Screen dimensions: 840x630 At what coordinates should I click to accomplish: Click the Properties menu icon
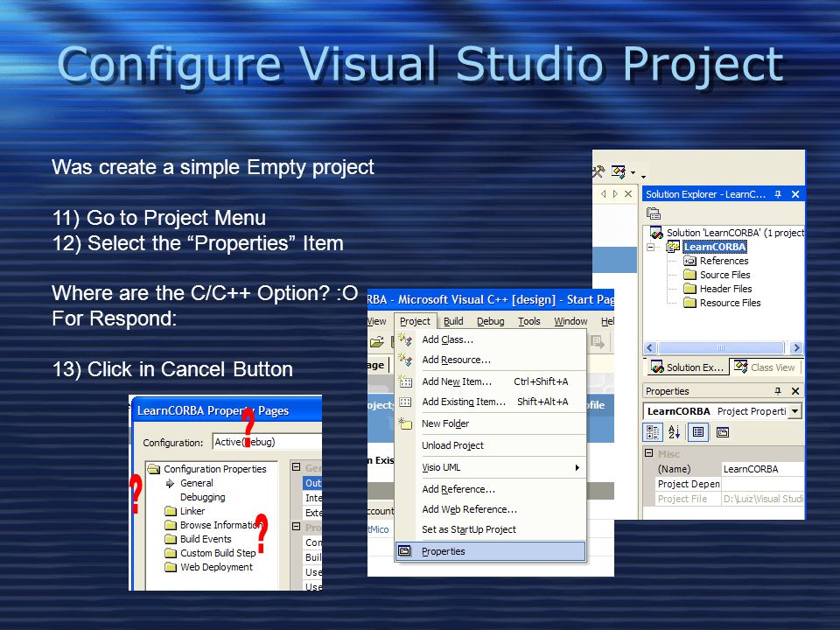pos(404,551)
